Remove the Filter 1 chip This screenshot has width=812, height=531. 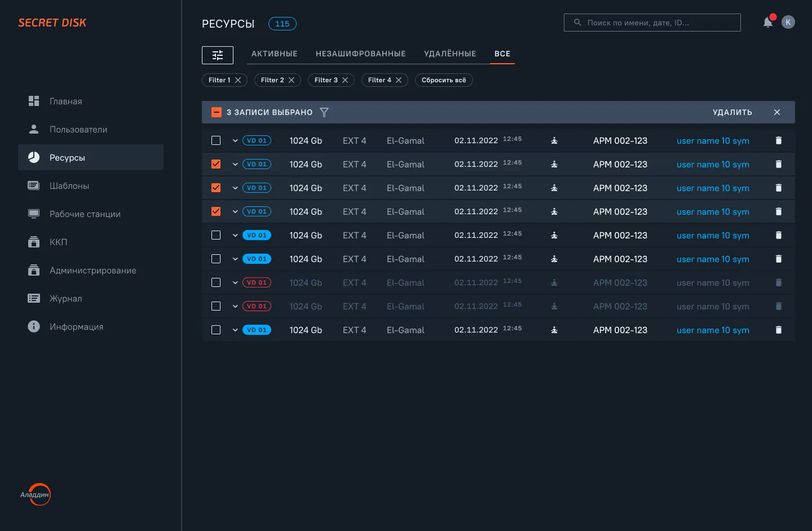[238, 80]
